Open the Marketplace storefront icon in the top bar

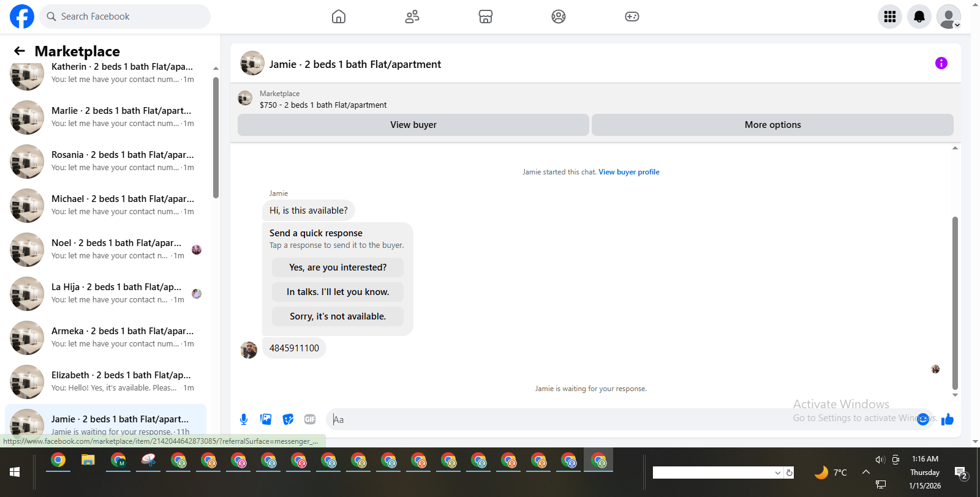(486, 17)
